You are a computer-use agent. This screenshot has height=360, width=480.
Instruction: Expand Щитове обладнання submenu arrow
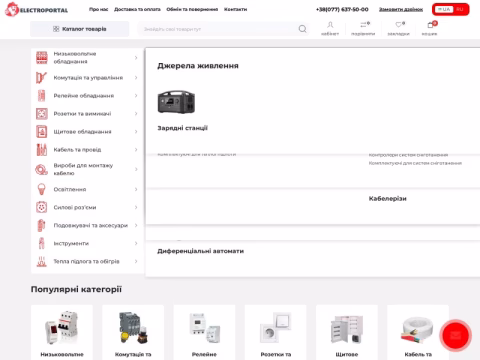tap(136, 132)
